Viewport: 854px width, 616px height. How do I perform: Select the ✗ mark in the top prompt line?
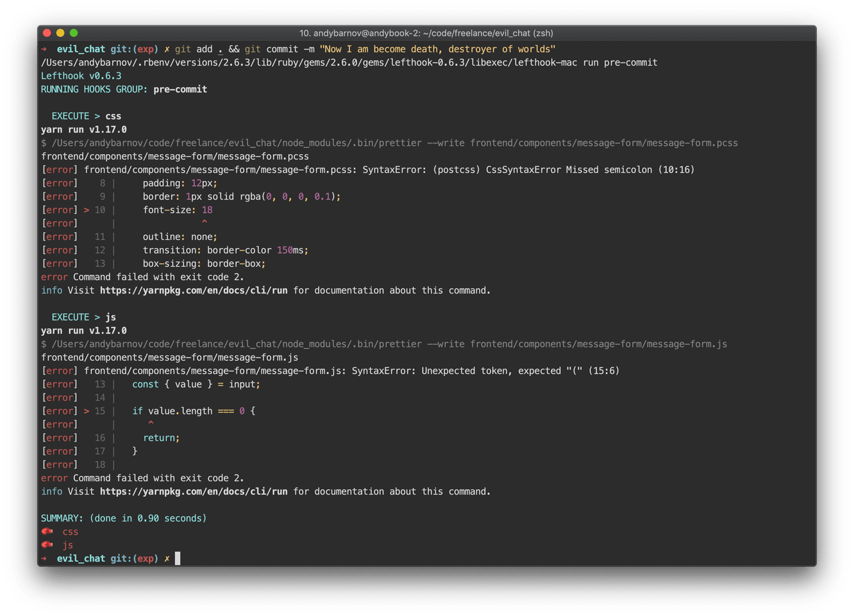(x=166, y=48)
